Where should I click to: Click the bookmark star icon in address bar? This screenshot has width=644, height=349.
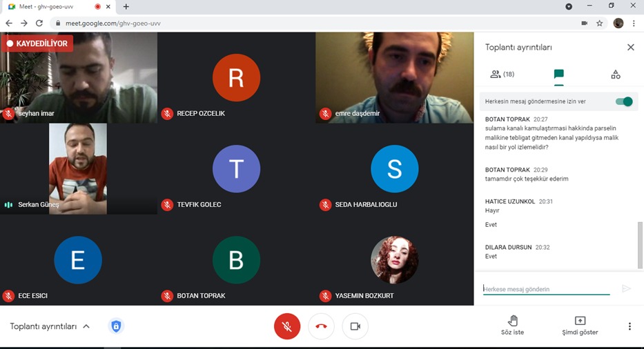pyautogui.click(x=600, y=23)
